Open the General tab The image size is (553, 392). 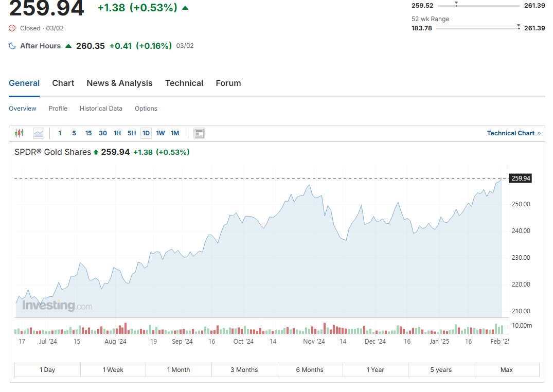coord(24,83)
